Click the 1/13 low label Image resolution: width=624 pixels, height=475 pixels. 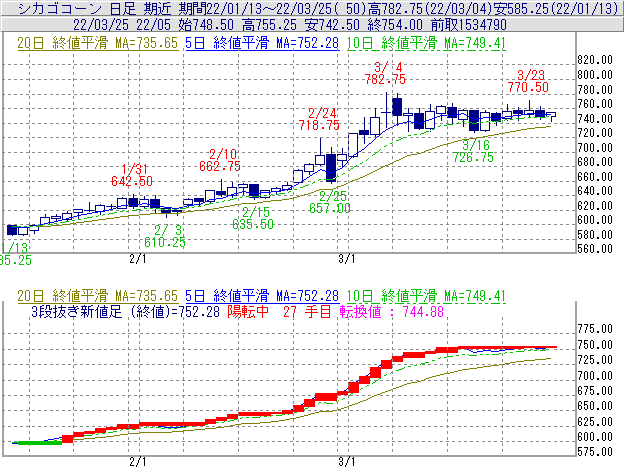pyautogui.click(x=15, y=254)
